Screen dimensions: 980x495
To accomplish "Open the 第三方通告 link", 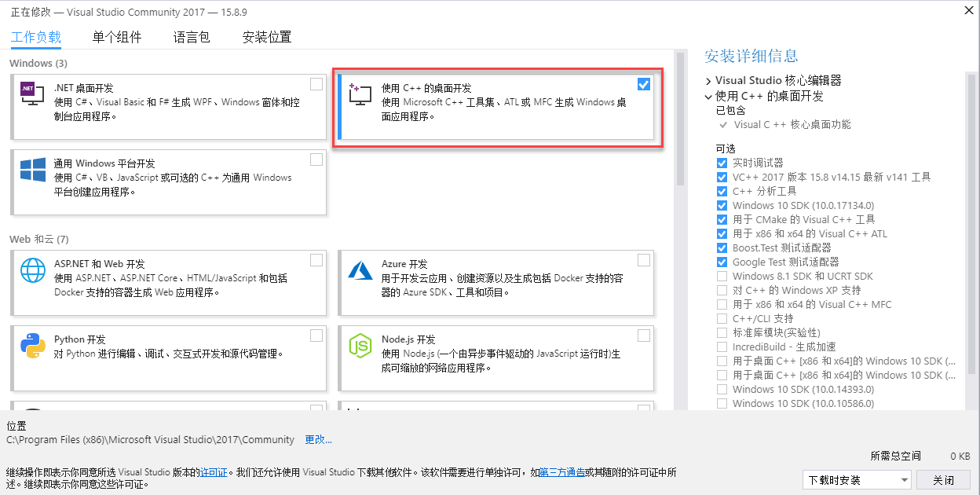I will coord(561,472).
